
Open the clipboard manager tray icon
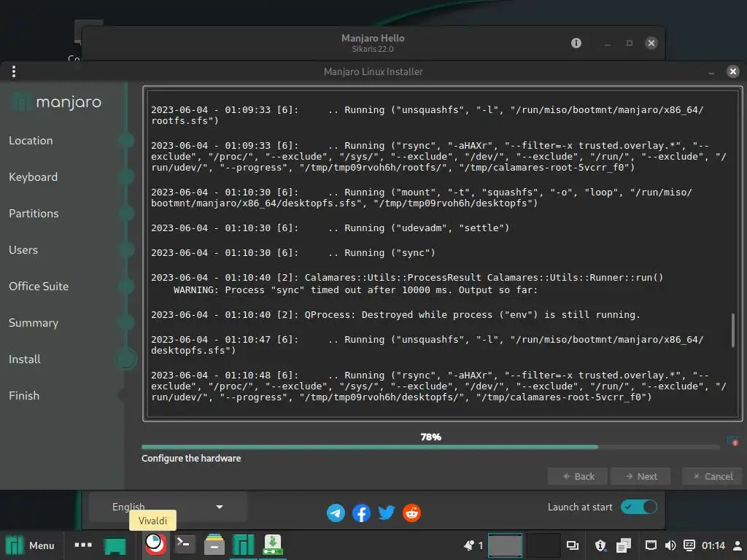click(x=624, y=545)
